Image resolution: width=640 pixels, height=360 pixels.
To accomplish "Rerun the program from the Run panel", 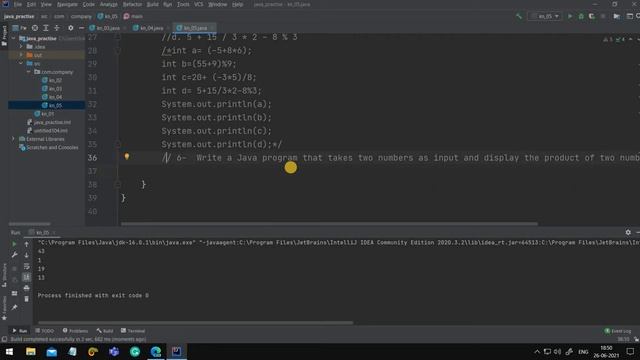I will point(14,244).
